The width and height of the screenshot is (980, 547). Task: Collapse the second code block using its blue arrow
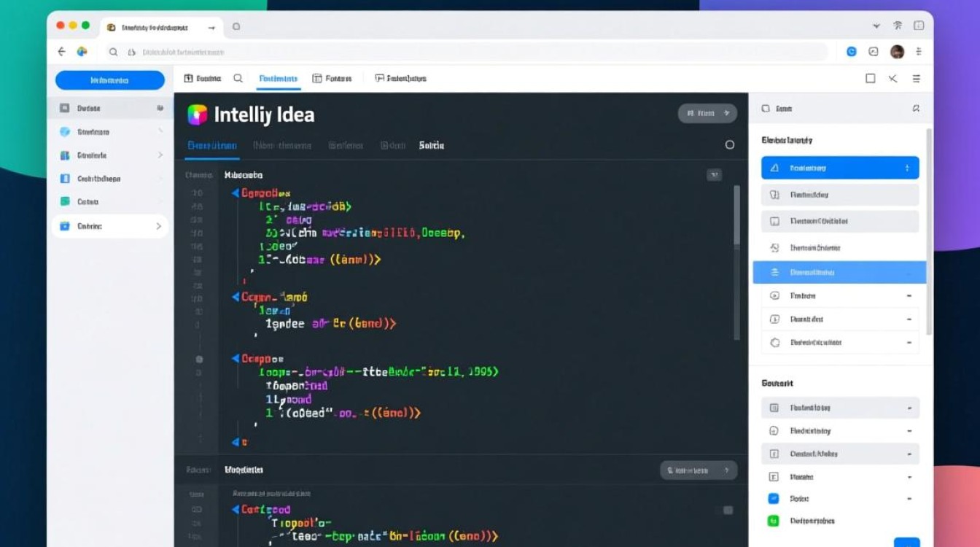click(236, 297)
